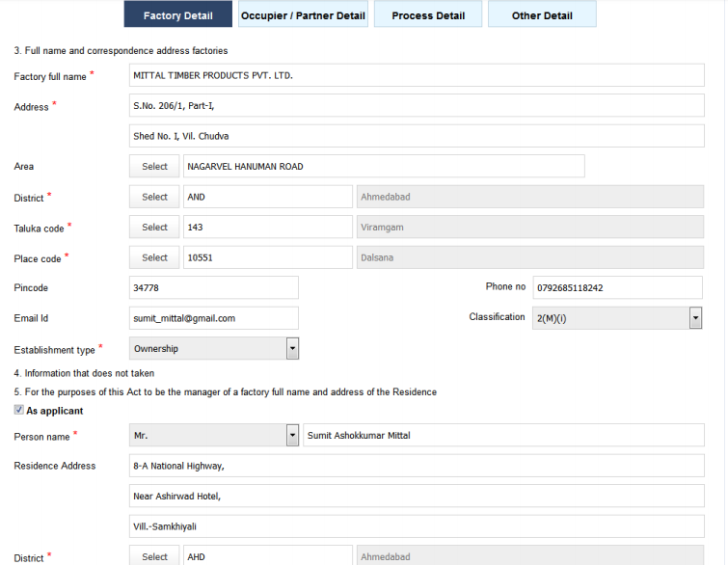Go to the Process Detail tab
The width and height of the screenshot is (728, 565).
428,15
